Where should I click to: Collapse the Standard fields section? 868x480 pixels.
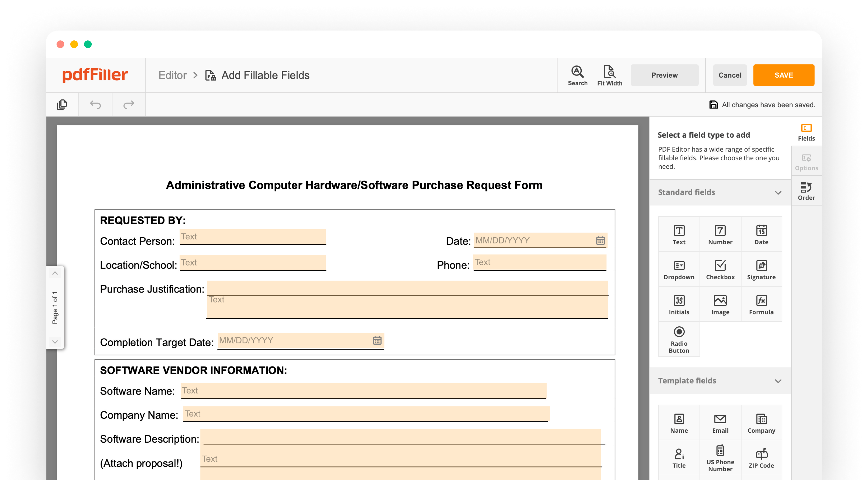tap(778, 192)
